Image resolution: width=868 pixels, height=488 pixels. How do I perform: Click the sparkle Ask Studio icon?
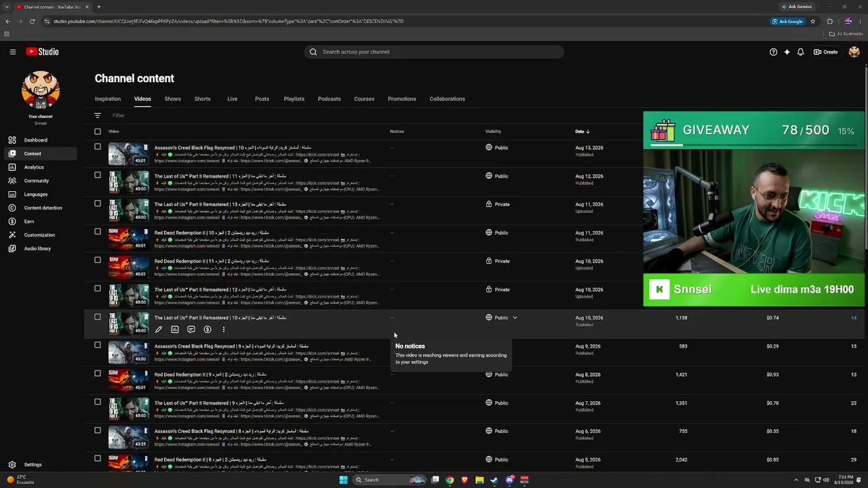[787, 52]
